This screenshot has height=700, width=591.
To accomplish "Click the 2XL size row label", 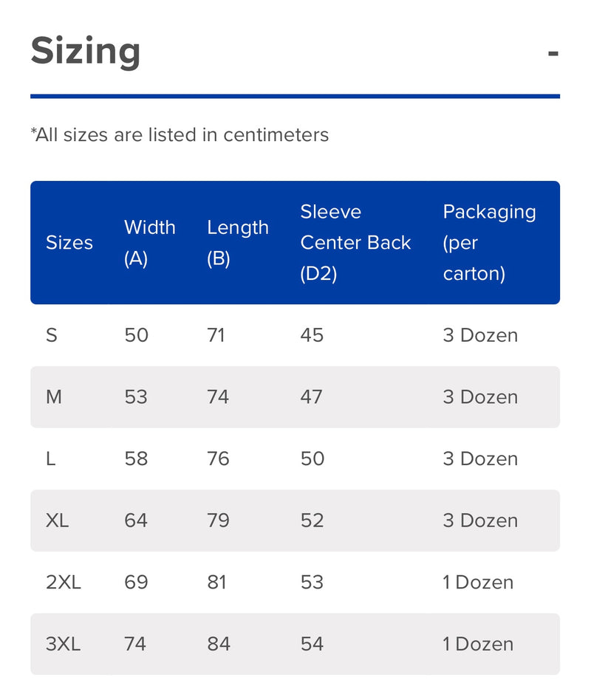I will 64,582.
